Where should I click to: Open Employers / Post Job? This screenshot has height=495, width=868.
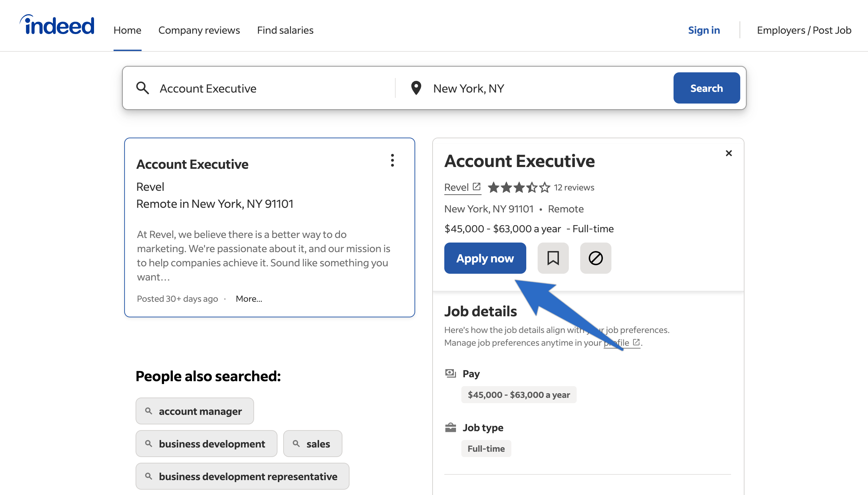point(804,30)
